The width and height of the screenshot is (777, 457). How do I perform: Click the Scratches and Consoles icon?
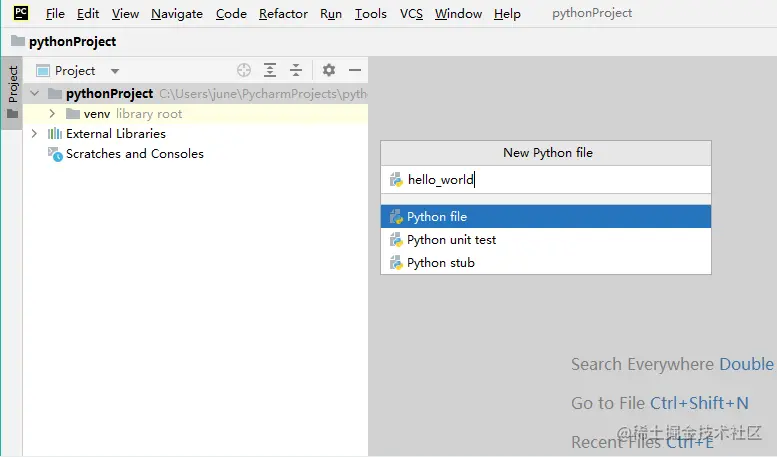(x=55, y=154)
